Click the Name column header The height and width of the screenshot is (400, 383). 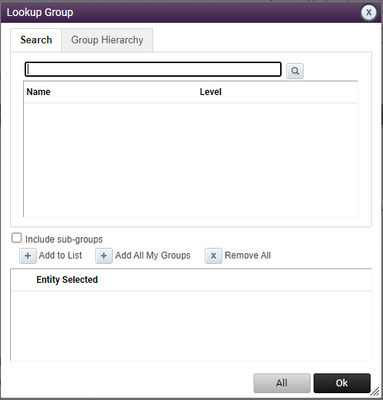pos(38,92)
